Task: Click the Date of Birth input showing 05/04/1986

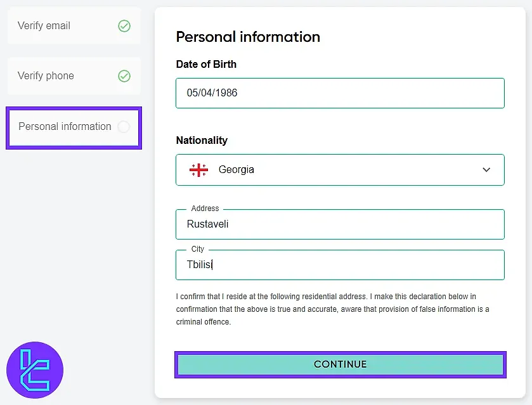Action: point(340,93)
